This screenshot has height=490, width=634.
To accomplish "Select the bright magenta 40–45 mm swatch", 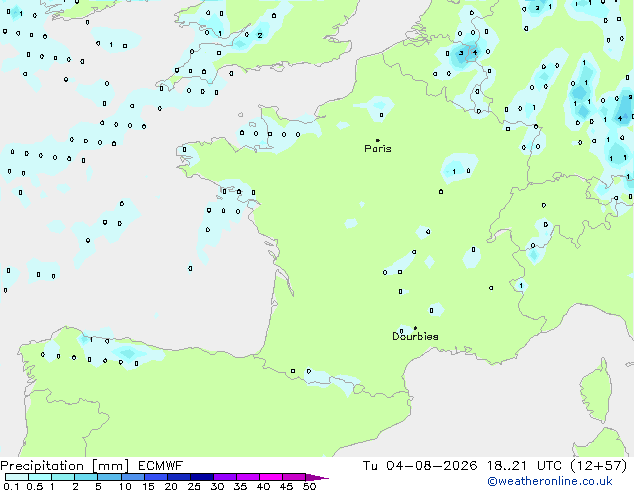I will point(271,477).
